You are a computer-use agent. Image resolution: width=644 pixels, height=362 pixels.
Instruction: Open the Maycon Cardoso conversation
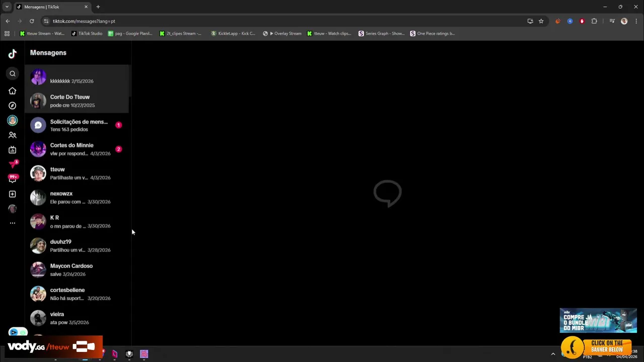[x=76, y=270]
